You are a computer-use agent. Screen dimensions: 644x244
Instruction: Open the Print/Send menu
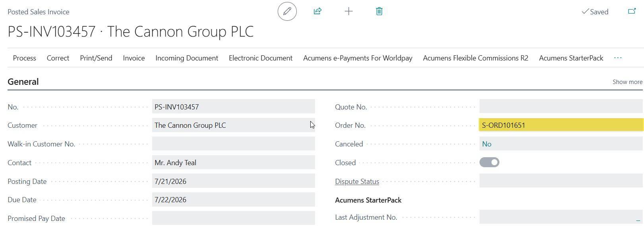pyautogui.click(x=96, y=58)
